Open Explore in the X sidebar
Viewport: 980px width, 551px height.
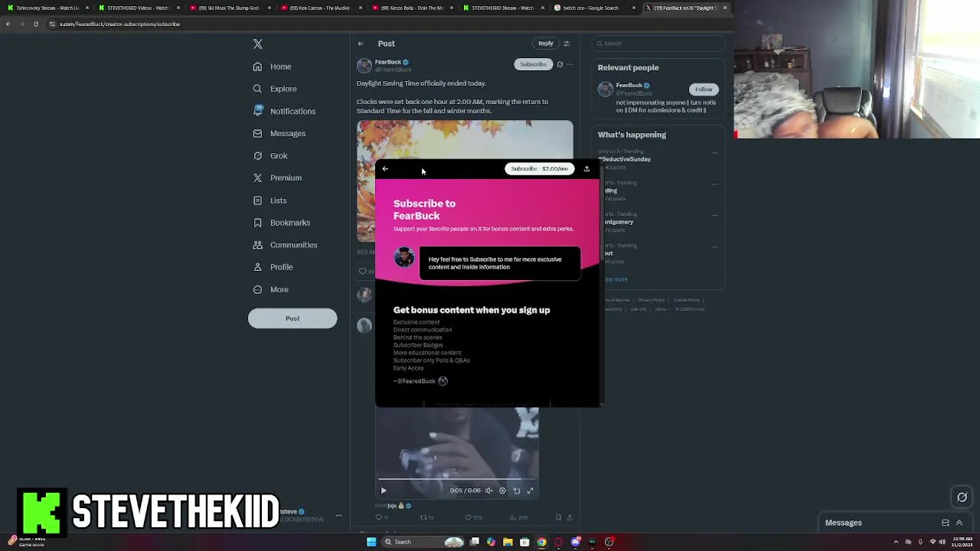tap(275, 89)
